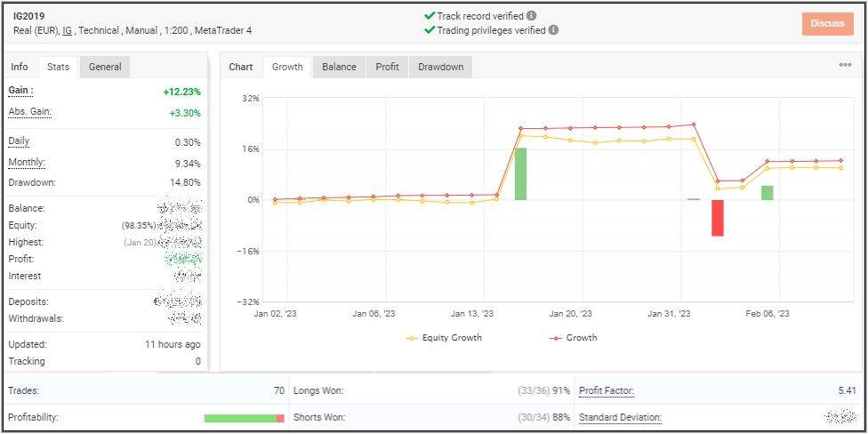The width and height of the screenshot is (868, 434).
Task: Open the chart options three-dot menu
Action: (845, 65)
